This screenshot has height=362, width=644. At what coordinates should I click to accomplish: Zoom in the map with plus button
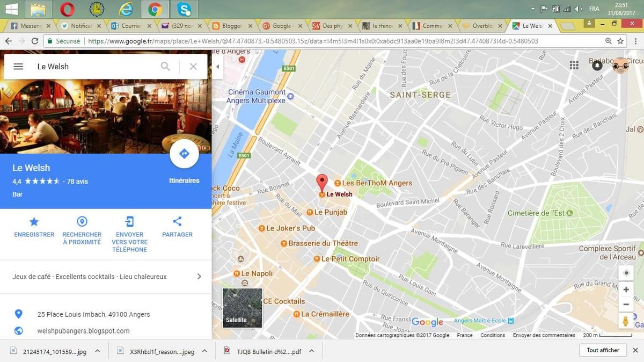click(x=626, y=289)
